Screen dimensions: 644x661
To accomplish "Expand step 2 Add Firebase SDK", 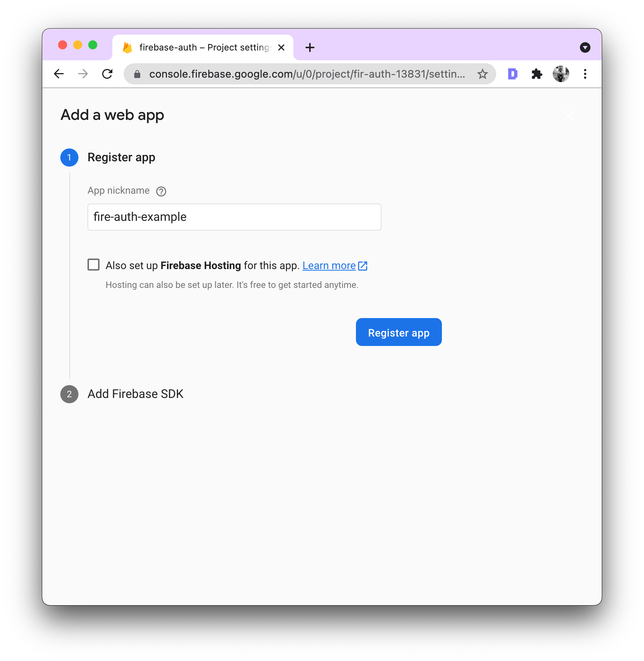I will [135, 394].
